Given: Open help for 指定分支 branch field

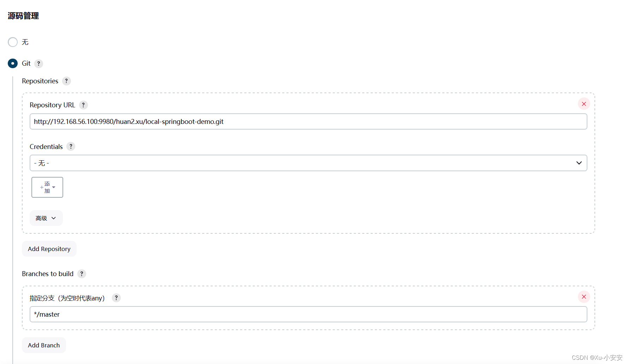Looking at the screenshot, I should [116, 298].
